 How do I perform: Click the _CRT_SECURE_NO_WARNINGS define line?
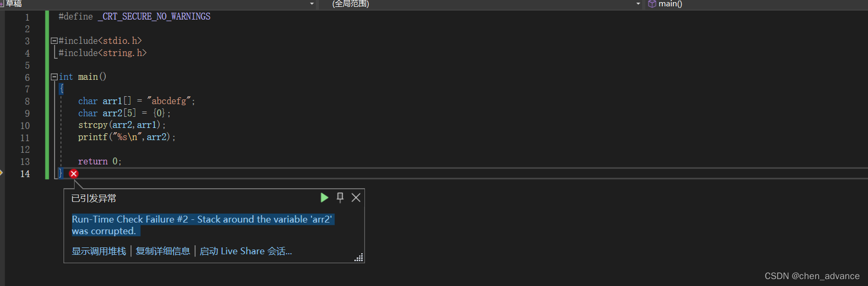(134, 16)
